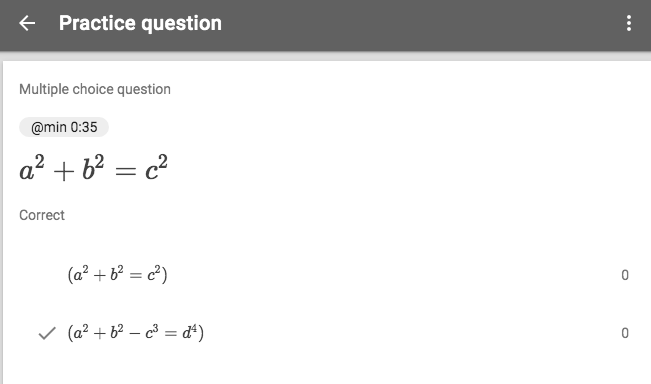Click the b² term in the large question formula

click(93, 168)
